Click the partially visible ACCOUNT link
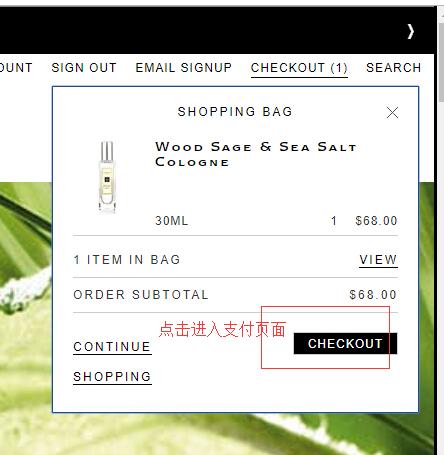 [16, 68]
